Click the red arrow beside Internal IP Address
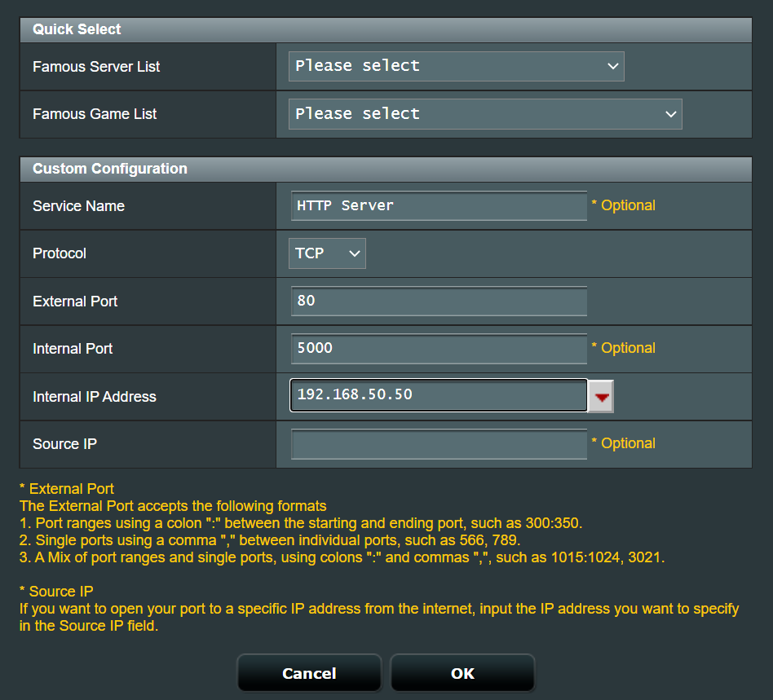773x700 pixels. [602, 397]
